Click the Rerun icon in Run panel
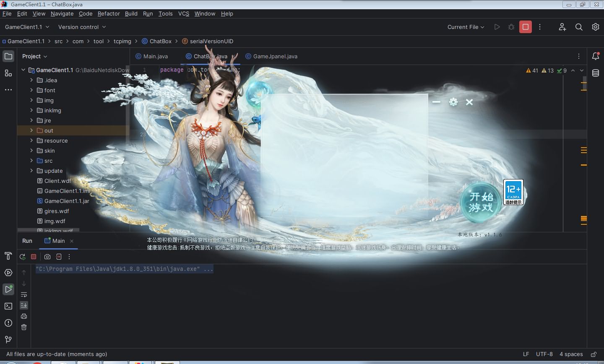Screen dimensions: 604x364 click(x=23, y=257)
